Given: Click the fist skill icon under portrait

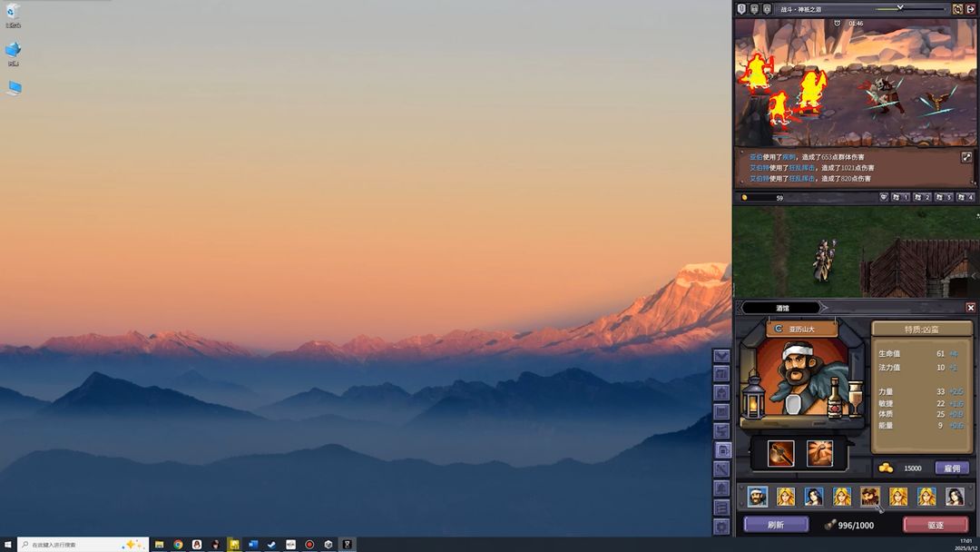Looking at the screenshot, I should tap(819, 453).
